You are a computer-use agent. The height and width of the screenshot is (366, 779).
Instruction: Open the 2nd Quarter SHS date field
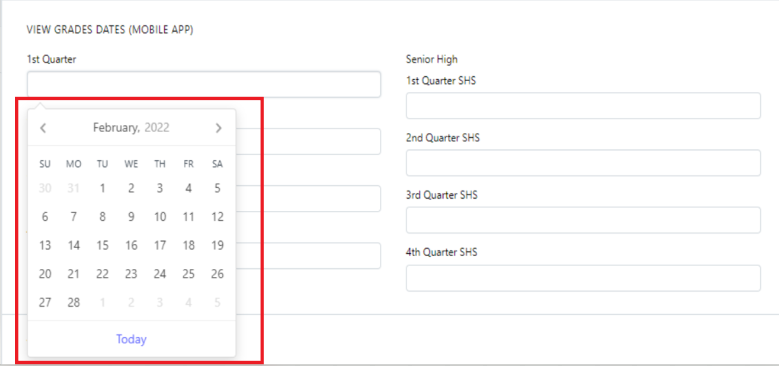(x=583, y=163)
